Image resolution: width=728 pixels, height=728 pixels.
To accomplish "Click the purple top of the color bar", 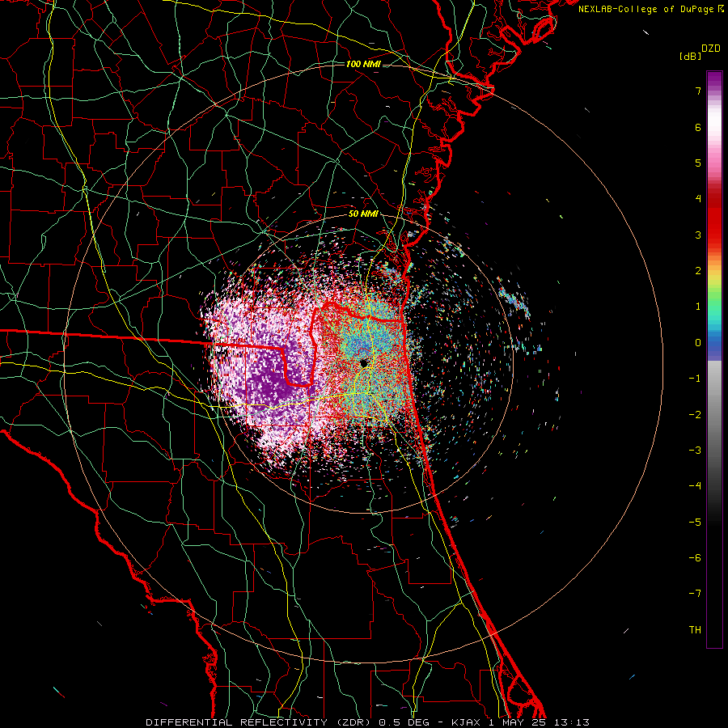I will click(714, 79).
